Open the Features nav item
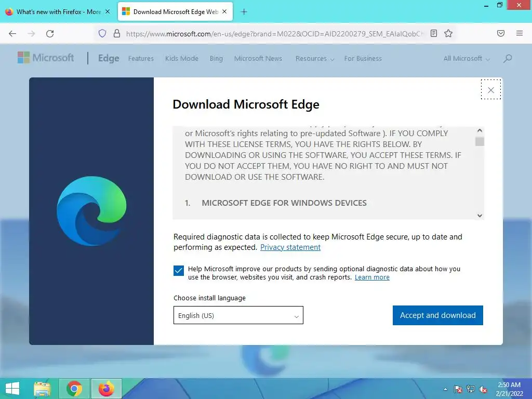This screenshot has height=399, width=532. pyautogui.click(x=141, y=58)
